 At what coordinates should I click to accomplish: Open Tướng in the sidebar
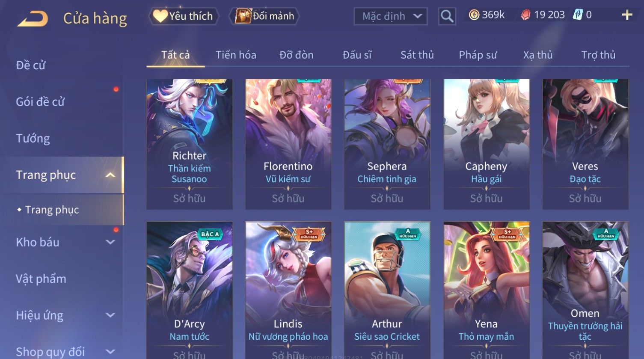tap(33, 139)
